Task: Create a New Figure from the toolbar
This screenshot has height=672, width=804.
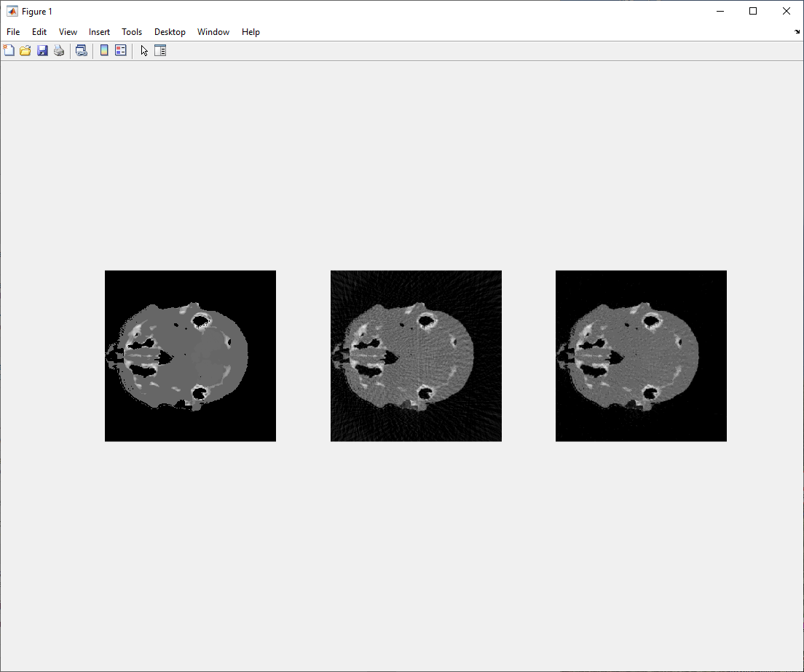Action: coord(9,50)
